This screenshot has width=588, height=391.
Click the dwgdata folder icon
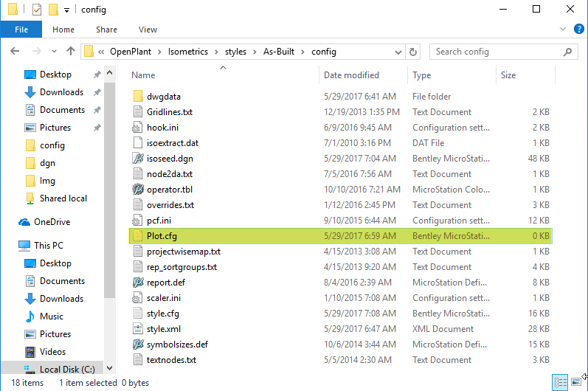(x=138, y=97)
